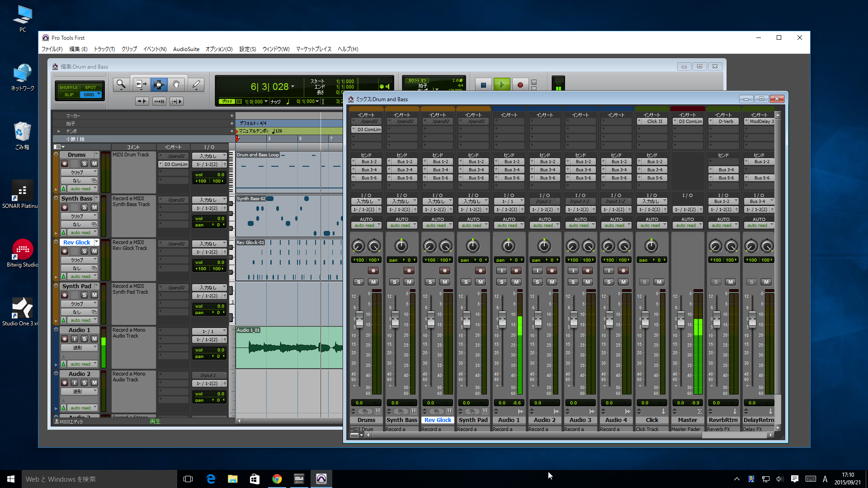868x488 pixels.
Task: Open Synth Bass input selector 入力なし in edit window
Action: pos(209,200)
